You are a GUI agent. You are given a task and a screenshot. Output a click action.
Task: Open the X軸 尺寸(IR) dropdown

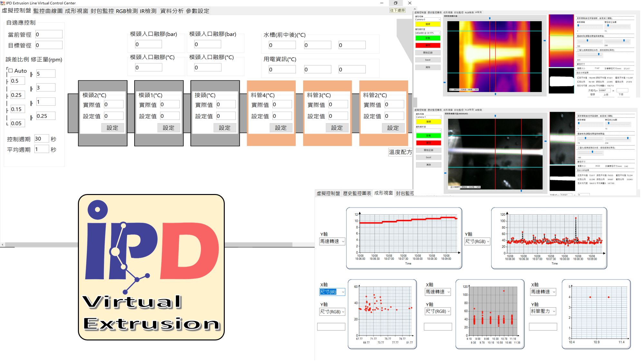point(343,292)
